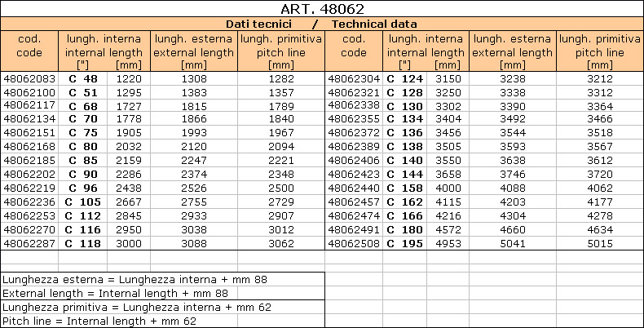Select code cell 48062304
Viewport: 644px width, 328px height.
[x=354, y=79]
